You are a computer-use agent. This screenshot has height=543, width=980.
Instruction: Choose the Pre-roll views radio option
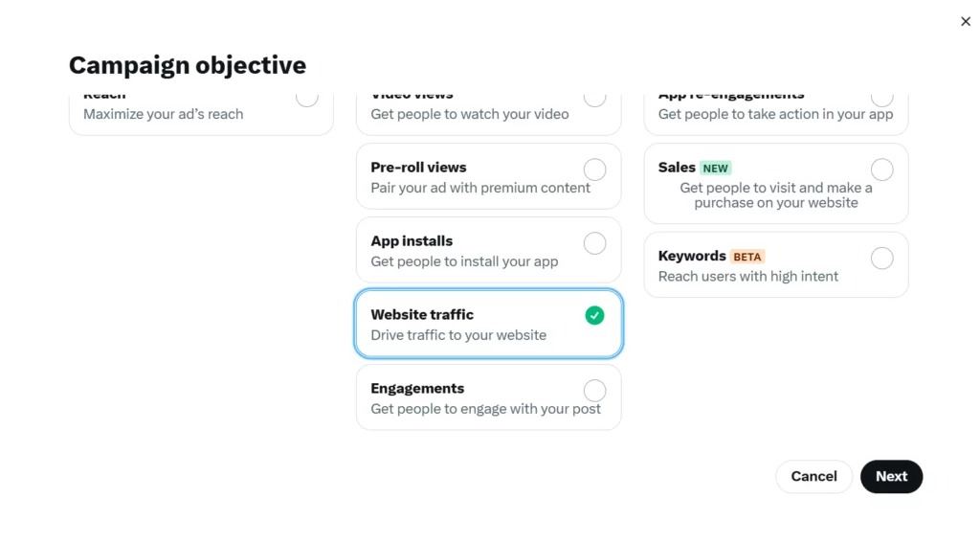point(594,170)
